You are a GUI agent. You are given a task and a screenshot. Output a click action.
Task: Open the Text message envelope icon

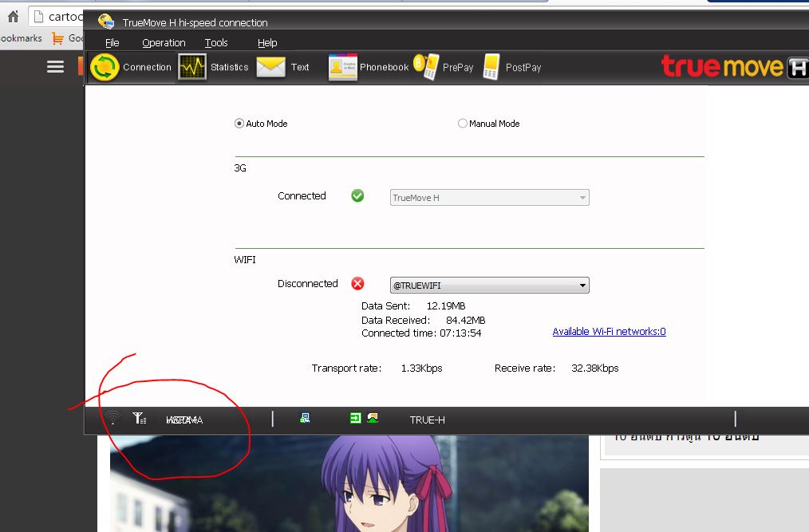(271, 67)
